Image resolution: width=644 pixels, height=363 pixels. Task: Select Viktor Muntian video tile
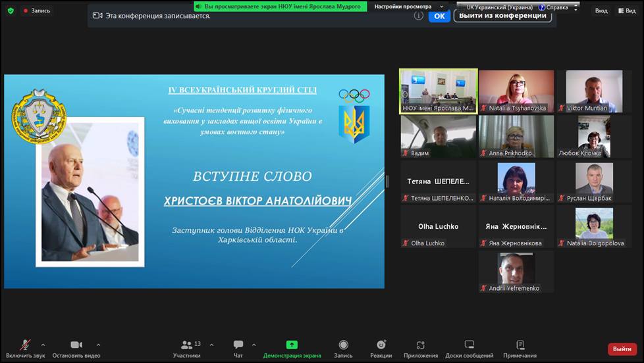(x=594, y=91)
